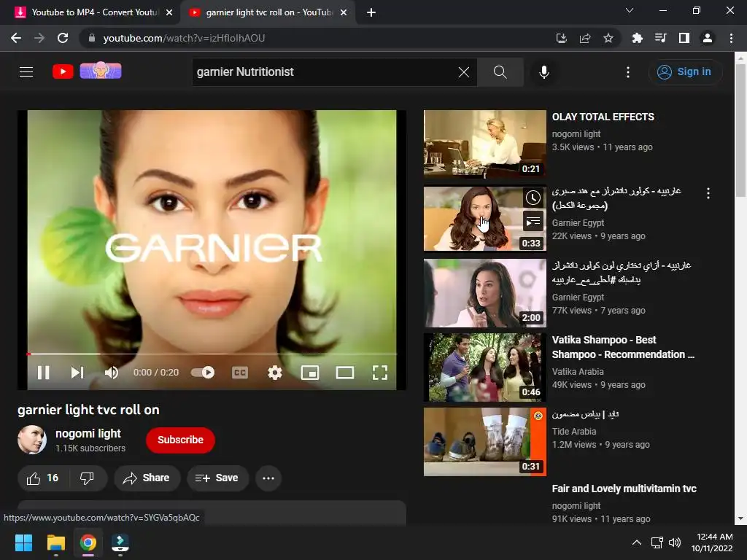Select garnier light tvc roll on tab

pos(269,12)
